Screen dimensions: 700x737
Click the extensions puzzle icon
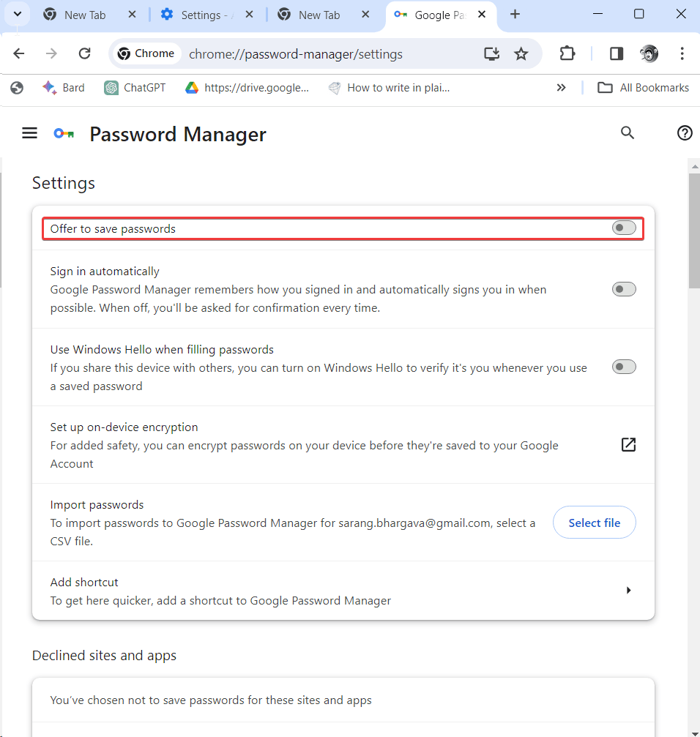click(x=567, y=53)
